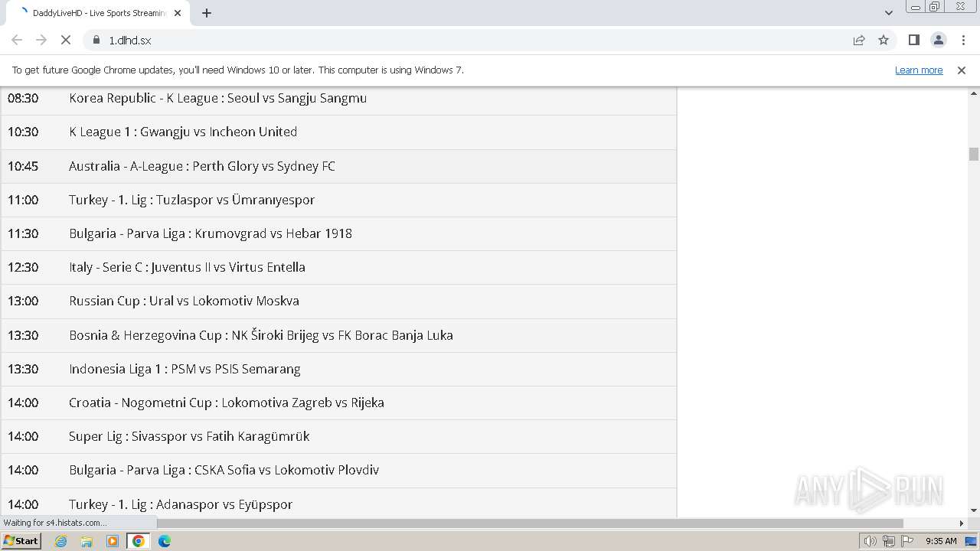This screenshot has height=551, width=980.
Task: Select the DaddyLiveHD Live Sports Streaming tab
Action: pyautogui.click(x=98, y=13)
